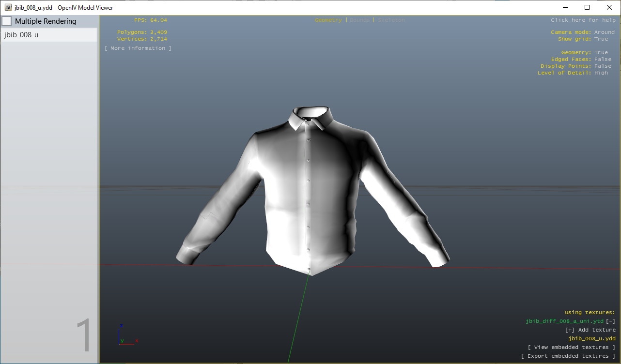Select jbib_008_u in the model list

pyautogui.click(x=21, y=35)
